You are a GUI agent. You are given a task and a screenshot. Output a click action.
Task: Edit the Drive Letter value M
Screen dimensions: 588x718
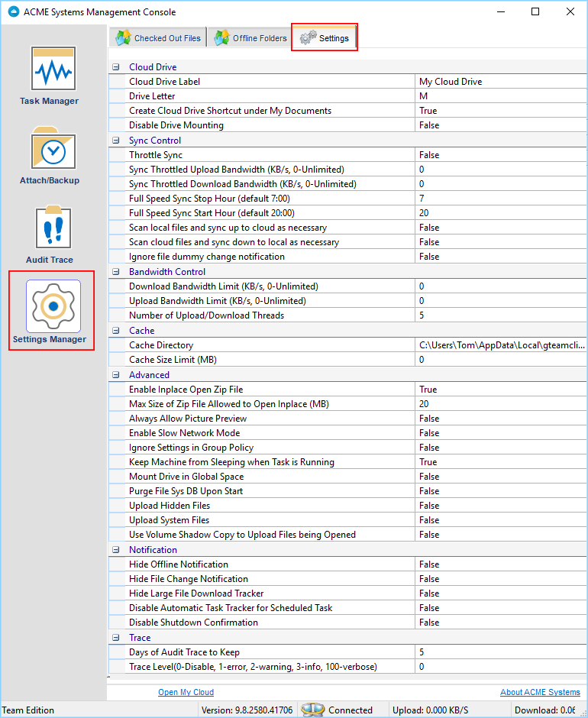[x=501, y=96]
